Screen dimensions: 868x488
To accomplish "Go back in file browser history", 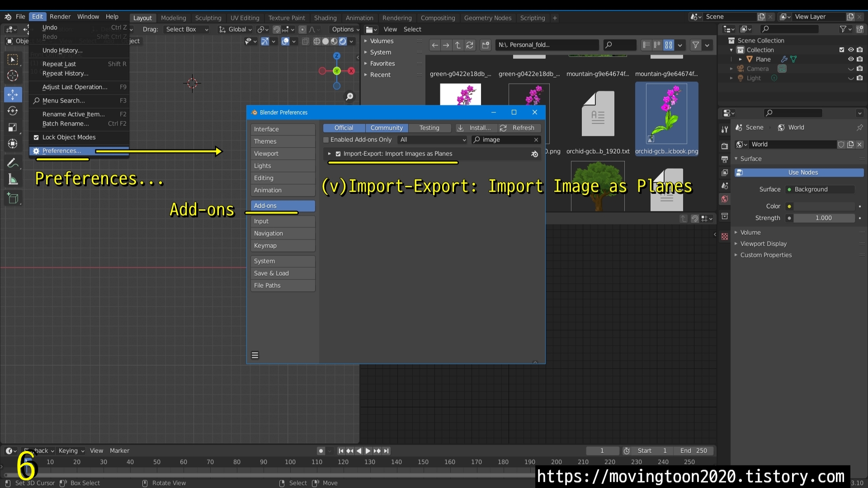I will point(434,45).
